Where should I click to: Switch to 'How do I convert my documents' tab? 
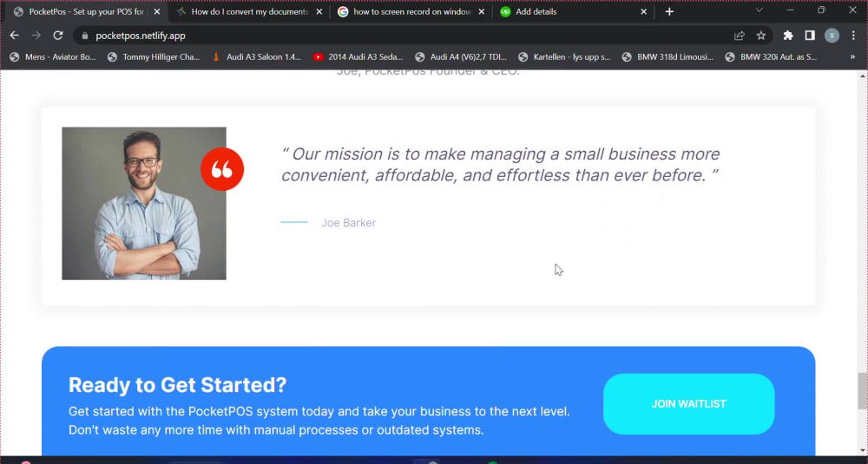coord(248,11)
